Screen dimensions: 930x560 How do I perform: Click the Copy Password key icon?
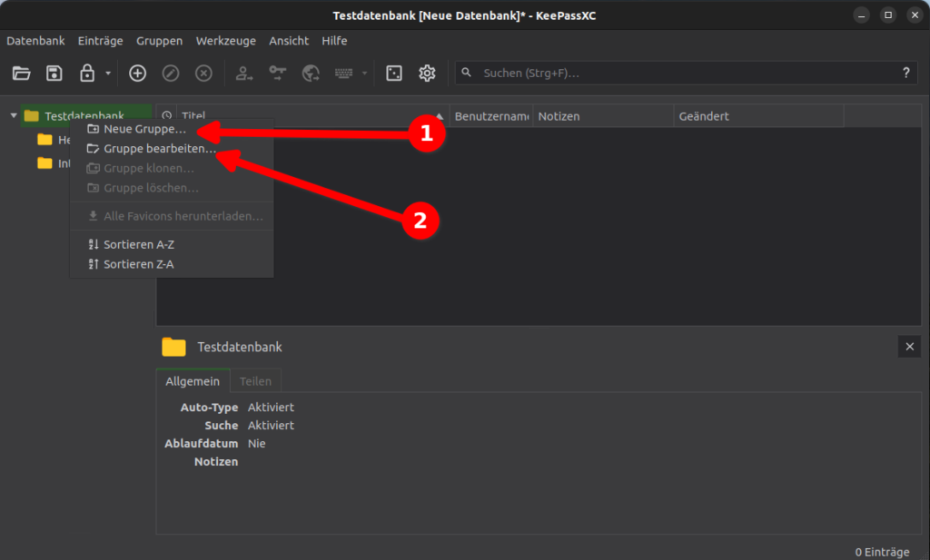(x=277, y=73)
